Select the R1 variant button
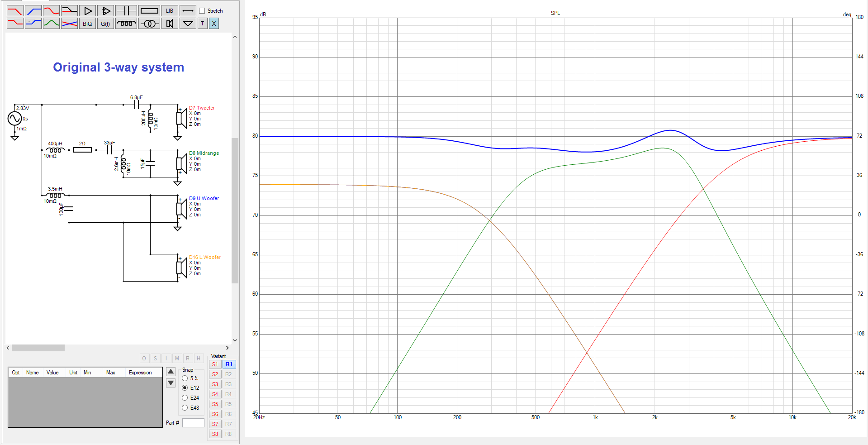 [229, 364]
